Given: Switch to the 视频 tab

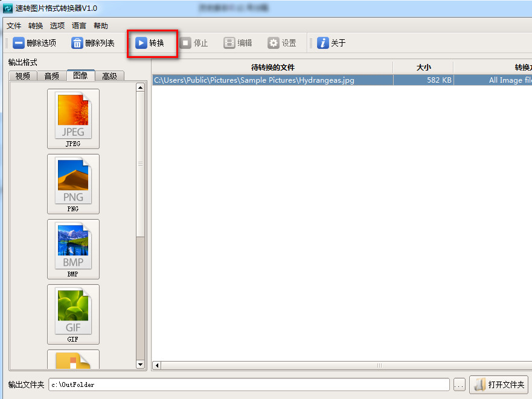Looking at the screenshot, I should pos(23,76).
